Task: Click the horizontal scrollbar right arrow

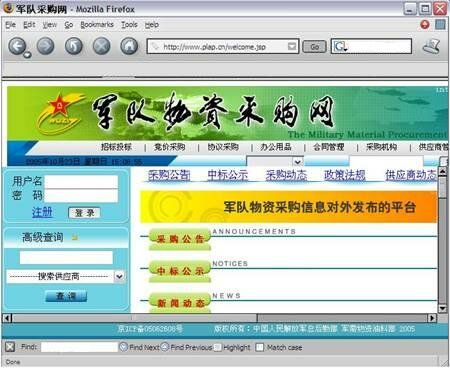Action: pyautogui.click(x=432, y=318)
